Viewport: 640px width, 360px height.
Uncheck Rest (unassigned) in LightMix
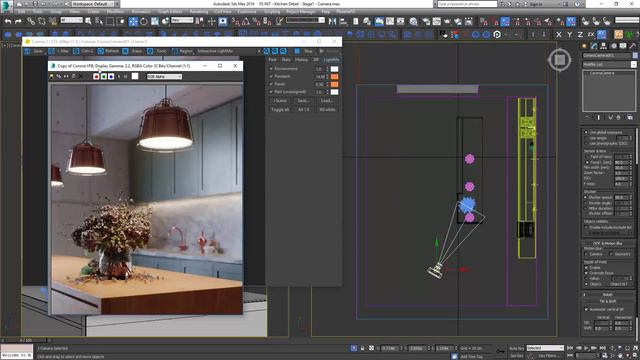point(271,92)
